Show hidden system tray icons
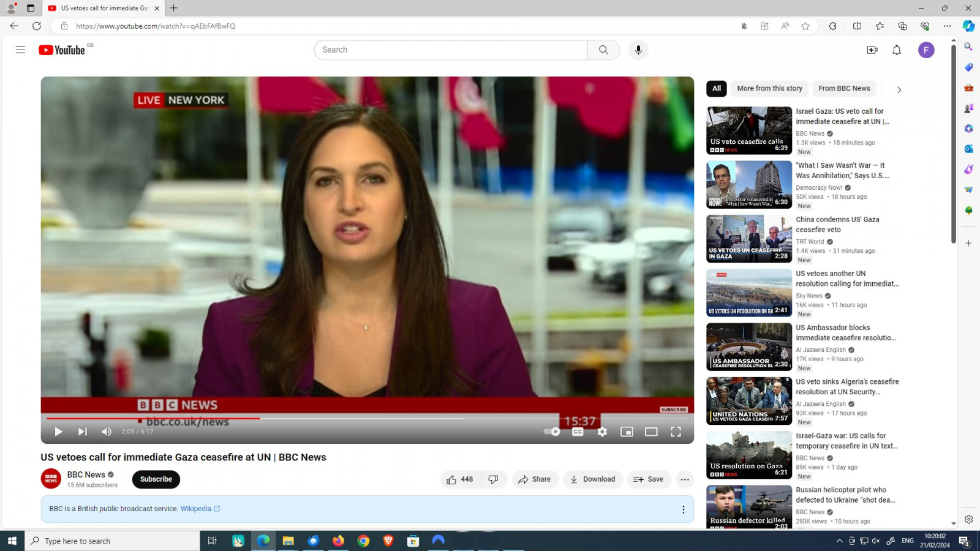The width and height of the screenshot is (980, 551). point(839,541)
